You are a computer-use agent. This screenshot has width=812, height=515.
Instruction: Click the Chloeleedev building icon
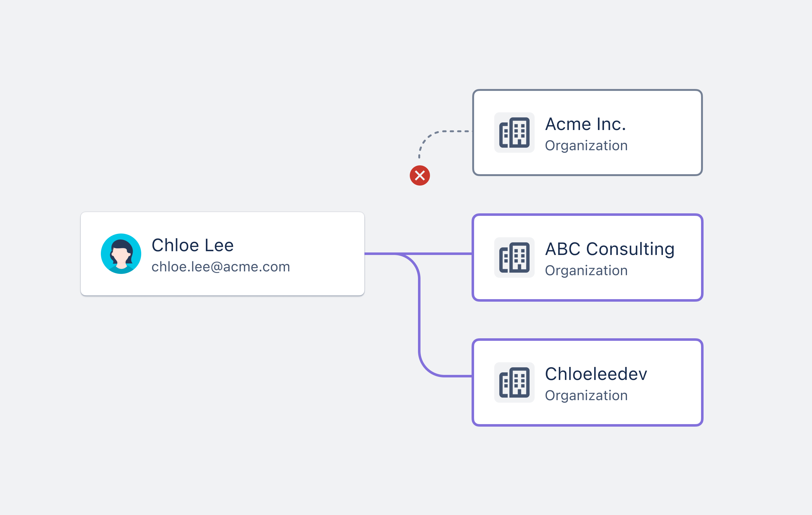514,382
